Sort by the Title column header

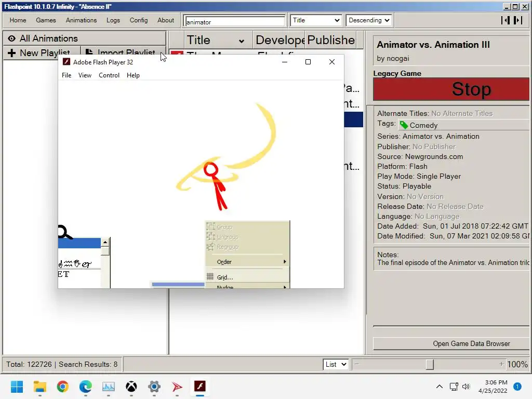pos(218,40)
